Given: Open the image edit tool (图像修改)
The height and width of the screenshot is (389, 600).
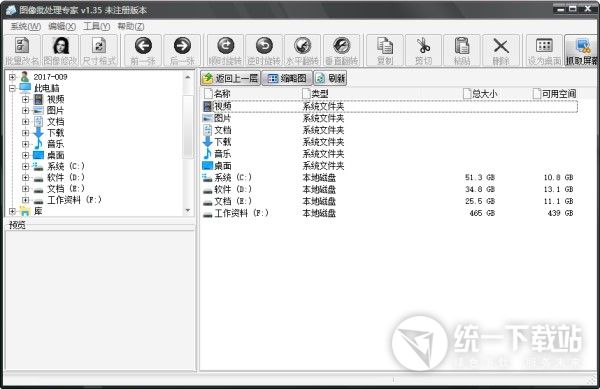Looking at the screenshot, I should tap(60, 50).
